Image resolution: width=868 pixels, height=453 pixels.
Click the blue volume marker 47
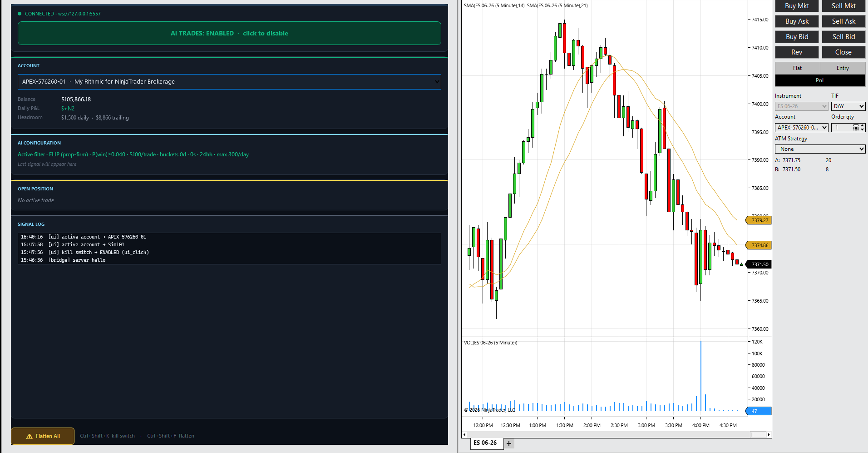759,411
